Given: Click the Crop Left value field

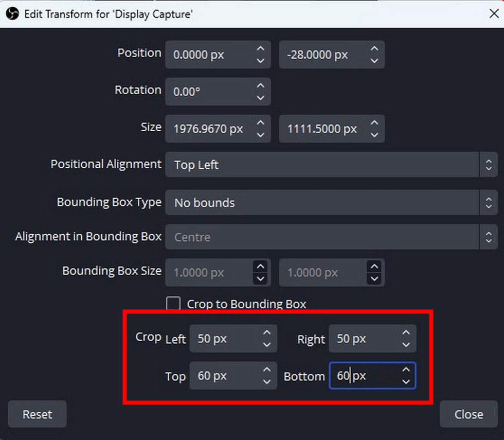Looking at the screenshot, I should click(221, 339).
